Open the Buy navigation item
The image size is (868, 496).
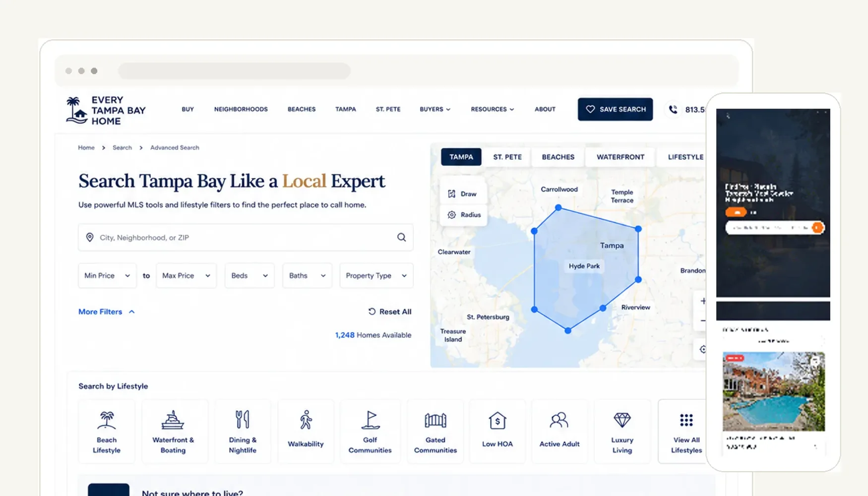pyautogui.click(x=187, y=109)
